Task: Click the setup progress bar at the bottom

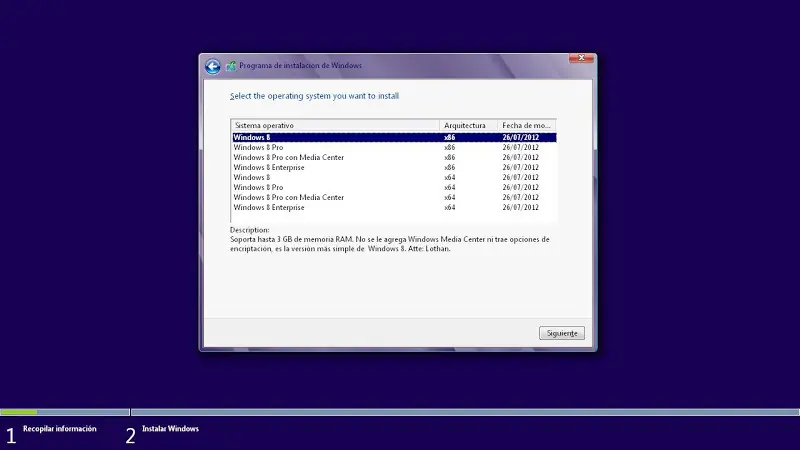Action: coord(400,412)
